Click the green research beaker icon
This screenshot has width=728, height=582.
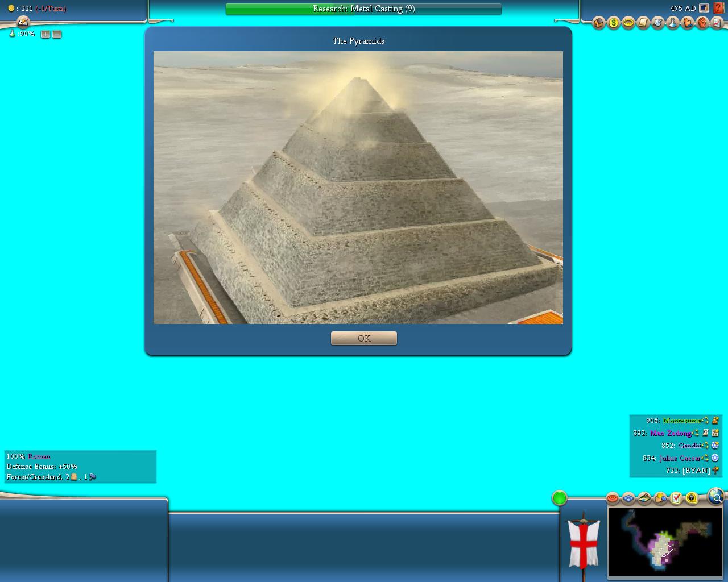coord(12,34)
